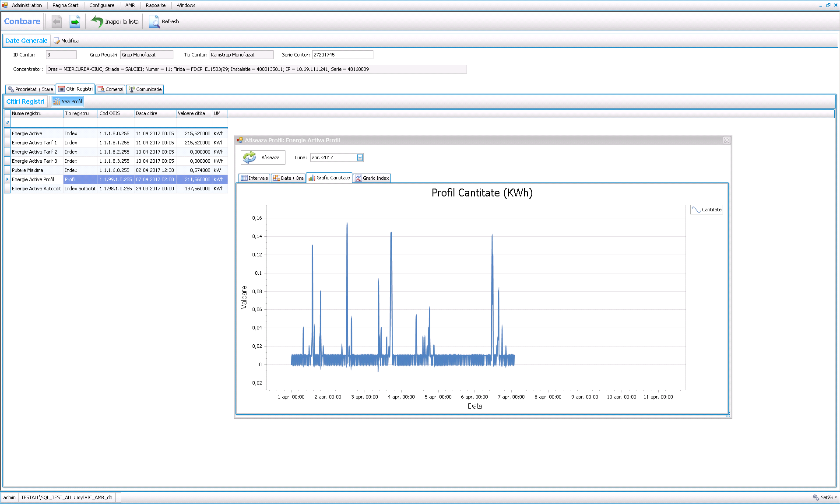Toggle the Cantitate series legend entry

pyautogui.click(x=706, y=209)
